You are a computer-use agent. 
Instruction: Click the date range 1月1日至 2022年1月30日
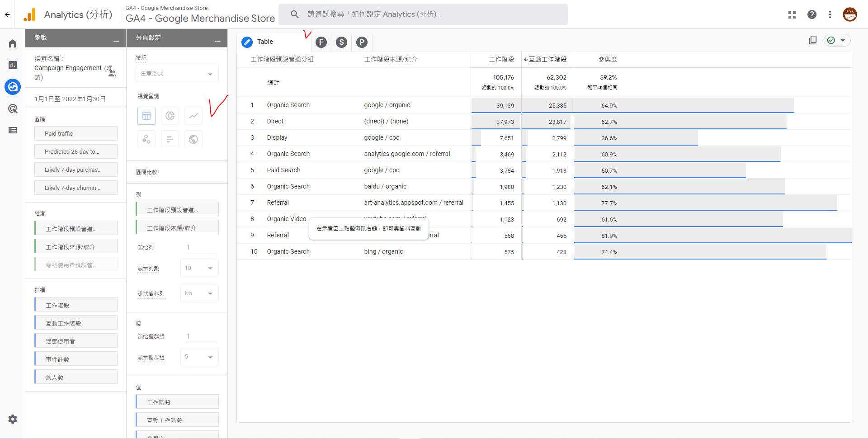(70, 99)
